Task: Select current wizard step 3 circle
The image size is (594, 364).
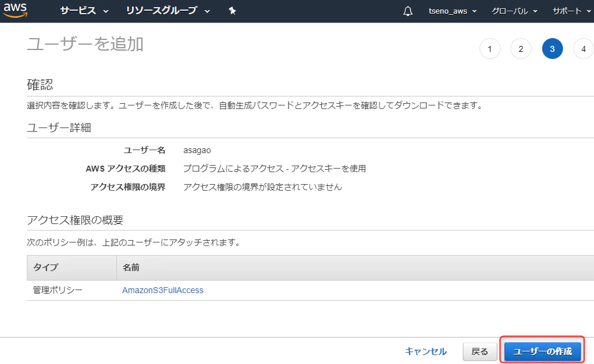Action: (x=552, y=49)
